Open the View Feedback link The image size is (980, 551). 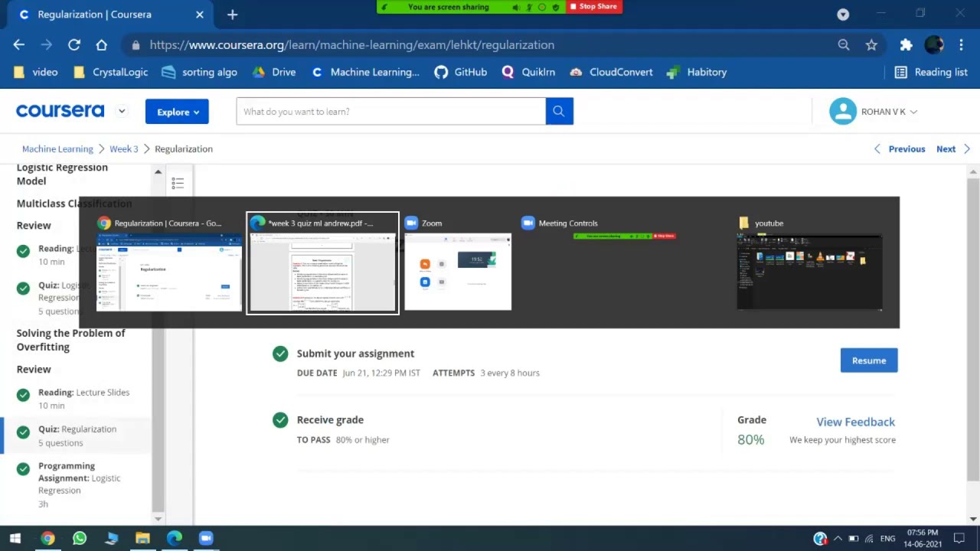[x=855, y=422]
